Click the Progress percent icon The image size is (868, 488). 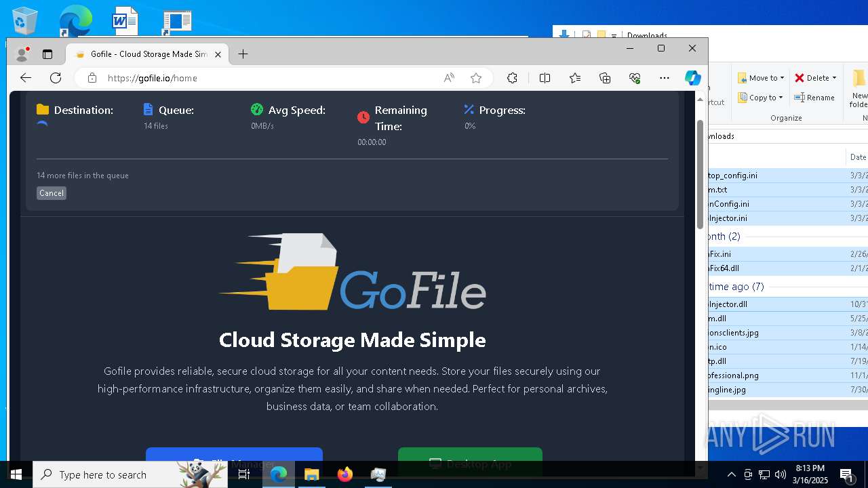coord(469,110)
